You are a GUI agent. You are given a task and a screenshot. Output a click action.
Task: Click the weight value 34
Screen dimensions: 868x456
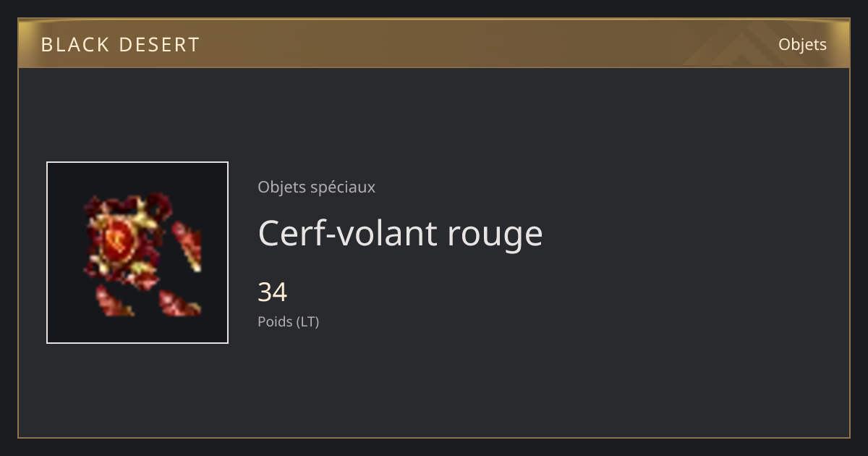(x=273, y=292)
